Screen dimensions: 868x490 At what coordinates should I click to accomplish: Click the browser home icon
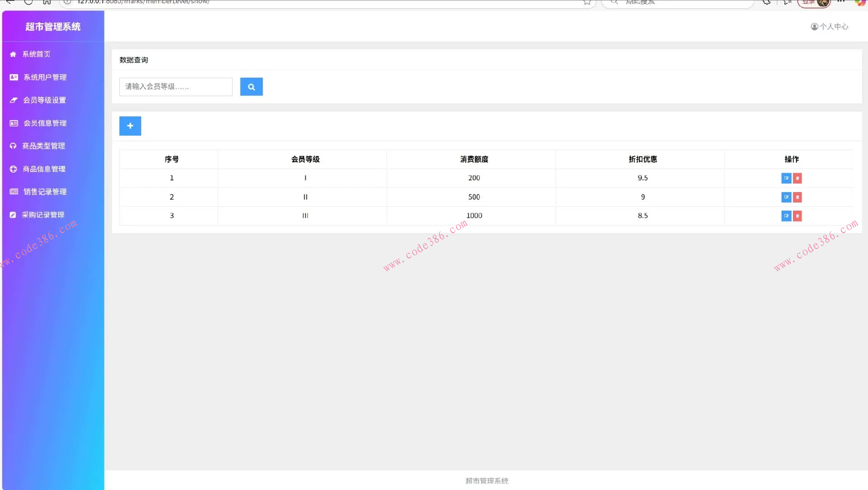(x=47, y=2)
